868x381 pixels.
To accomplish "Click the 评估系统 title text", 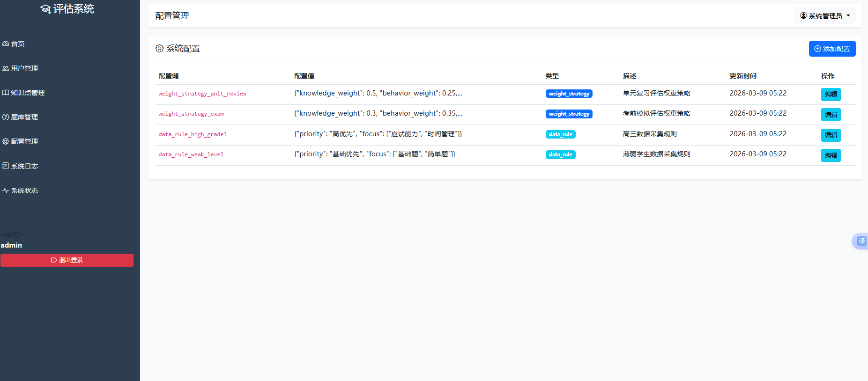I will click(74, 9).
